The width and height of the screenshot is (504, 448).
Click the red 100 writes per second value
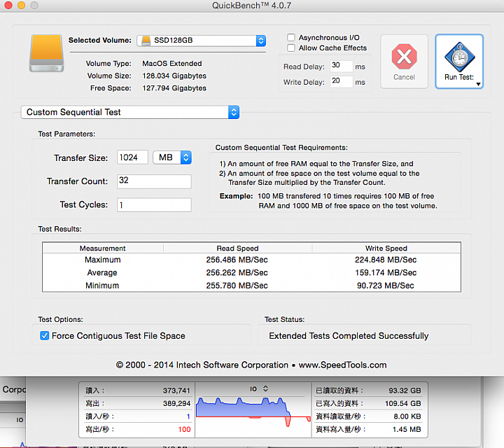coord(184,429)
